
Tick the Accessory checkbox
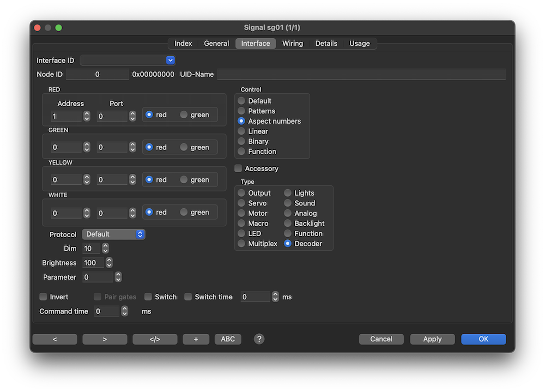[x=238, y=169]
